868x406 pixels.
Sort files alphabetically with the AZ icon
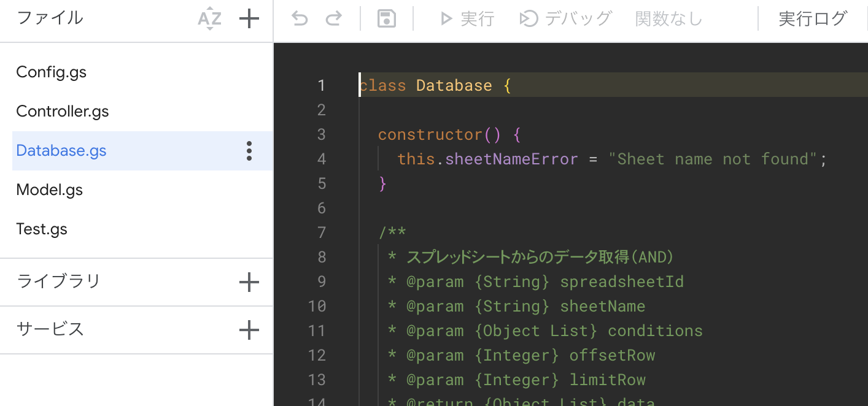tap(209, 18)
